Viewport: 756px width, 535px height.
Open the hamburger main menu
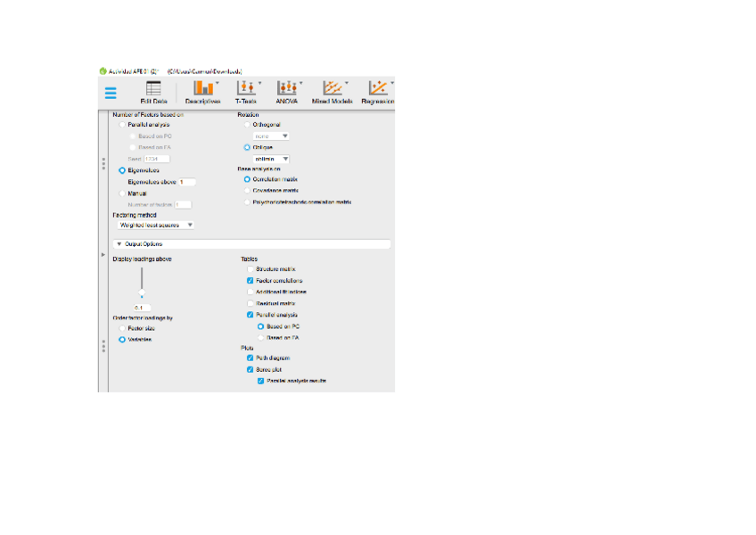(x=111, y=93)
